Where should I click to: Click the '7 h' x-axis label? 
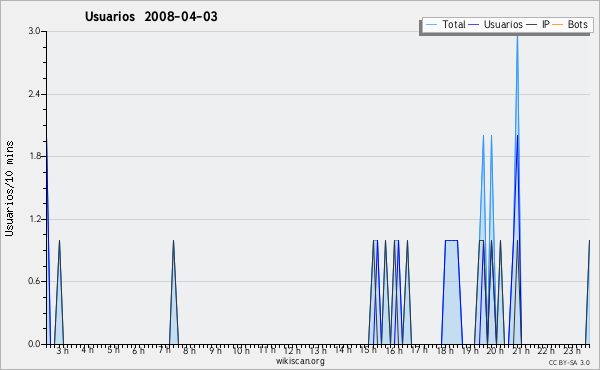tap(165, 350)
